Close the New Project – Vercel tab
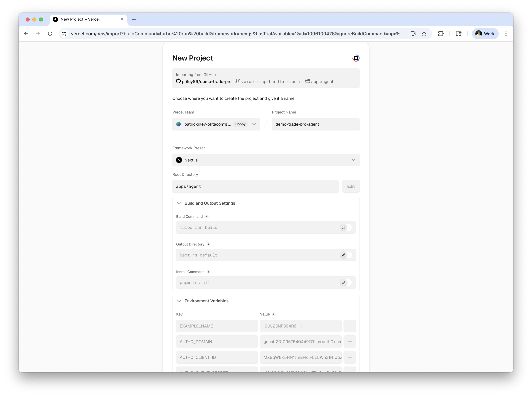The height and width of the screenshot is (397, 532). coord(122,19)
